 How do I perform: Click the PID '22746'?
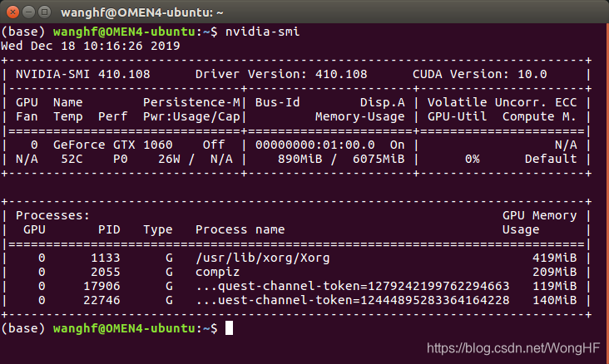click(x=101, y=300)
